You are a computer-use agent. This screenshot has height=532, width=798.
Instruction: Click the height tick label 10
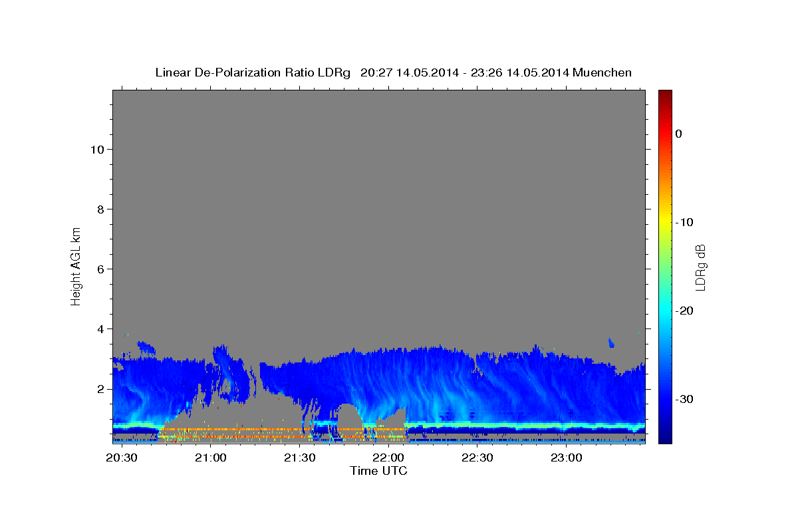pos(97,149)
